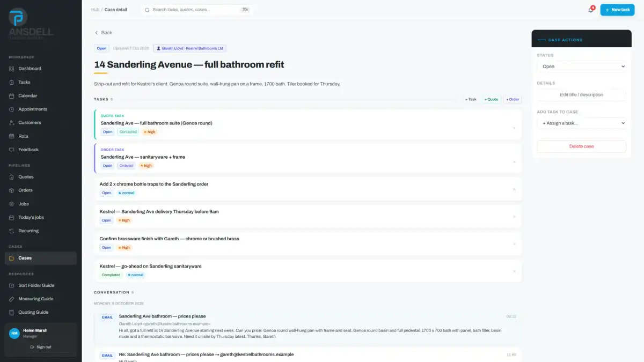Go to the Quoting Guide page
Image resolution: width=644 pixels, height=362 pixels.
[41, 312]
